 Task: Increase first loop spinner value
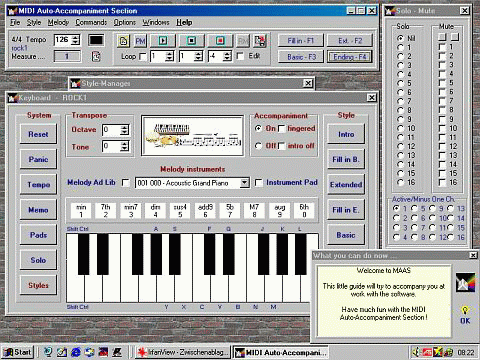click(x=170, y=53)
